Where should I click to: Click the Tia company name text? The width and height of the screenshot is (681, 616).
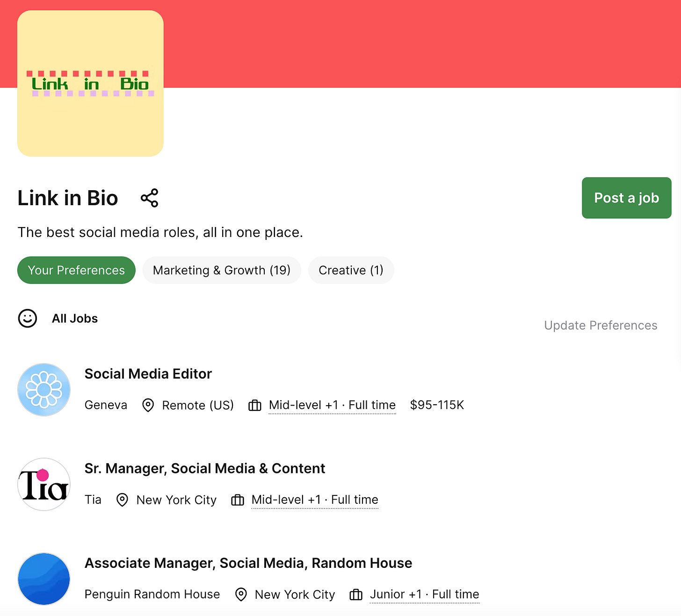click(x=93, y=500)
